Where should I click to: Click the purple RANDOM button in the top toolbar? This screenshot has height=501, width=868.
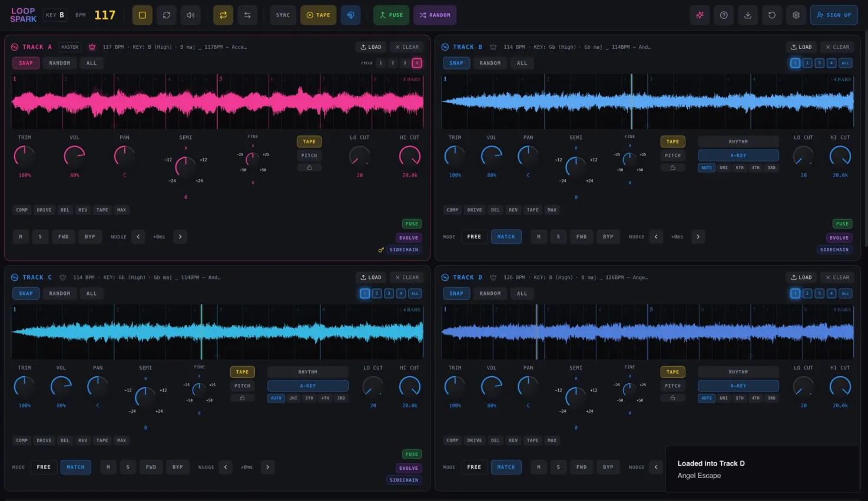pyautogui.click(x=435, y=15)
